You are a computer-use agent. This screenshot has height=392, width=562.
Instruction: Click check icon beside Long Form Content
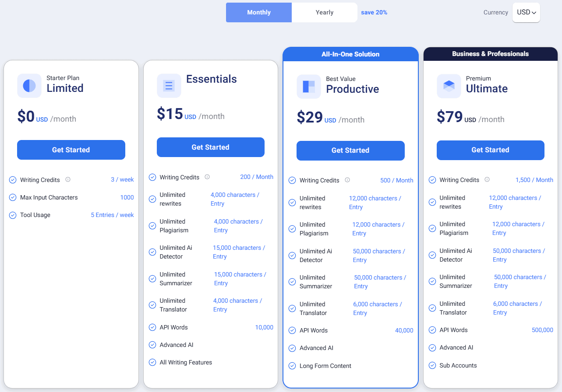point(292,366)
